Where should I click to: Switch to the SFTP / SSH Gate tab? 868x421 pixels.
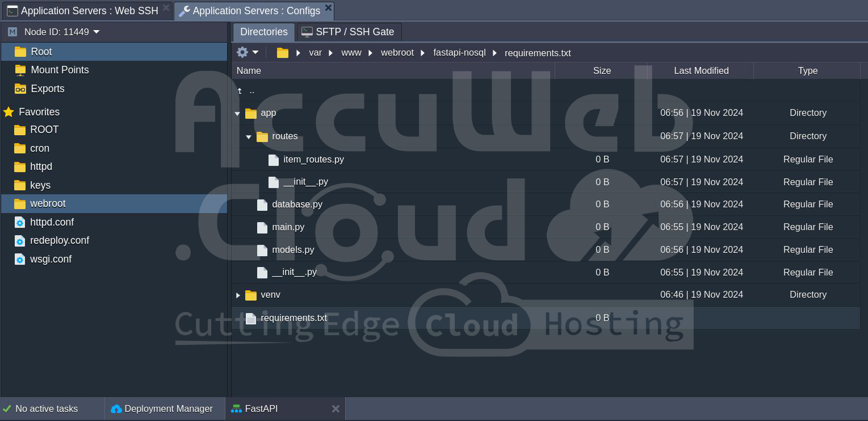pyautogui.click(x=349, y=32)
